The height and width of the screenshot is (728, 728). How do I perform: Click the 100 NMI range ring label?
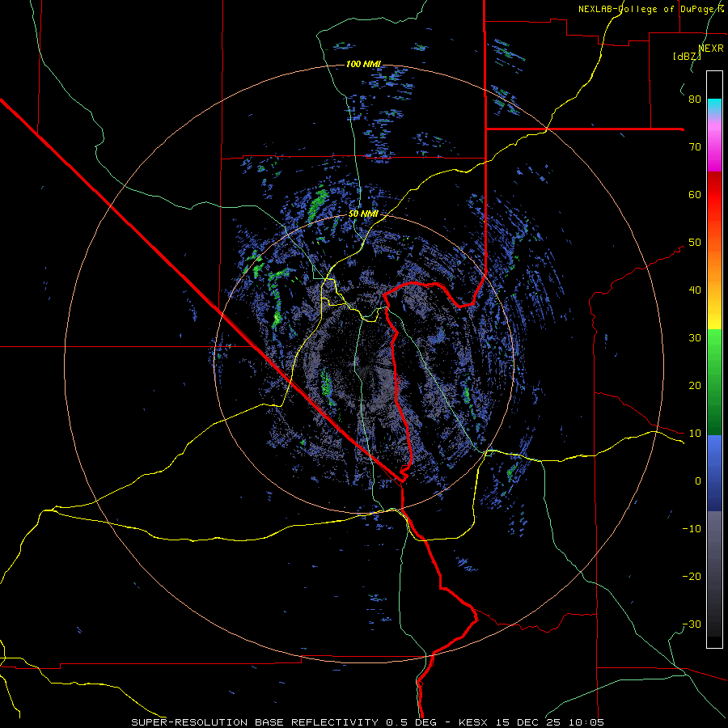pos(363,64)
